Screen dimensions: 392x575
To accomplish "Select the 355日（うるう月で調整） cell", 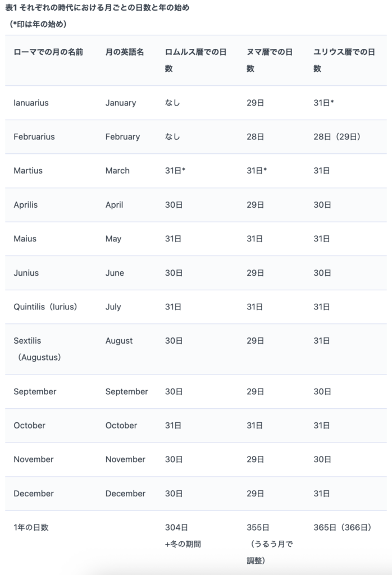I will [x=270, y=544].
